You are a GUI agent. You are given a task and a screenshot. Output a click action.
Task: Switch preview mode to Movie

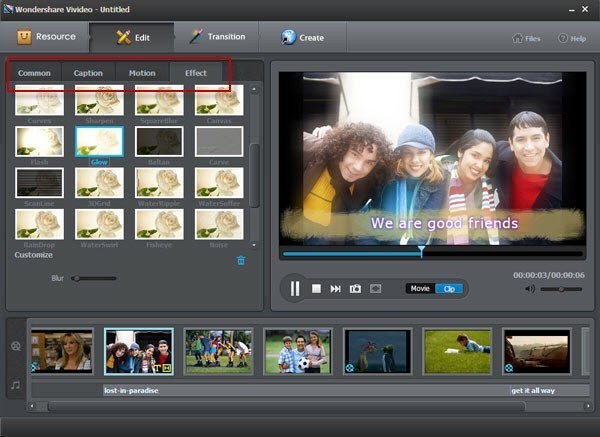click(x=420, y=289)
